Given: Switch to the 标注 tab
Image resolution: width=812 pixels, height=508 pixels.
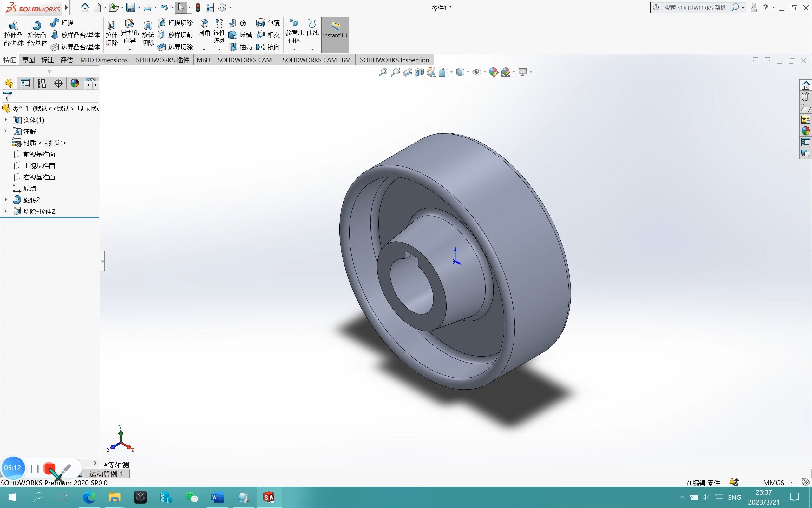Looking at the screenshot, I should (47, 60).
